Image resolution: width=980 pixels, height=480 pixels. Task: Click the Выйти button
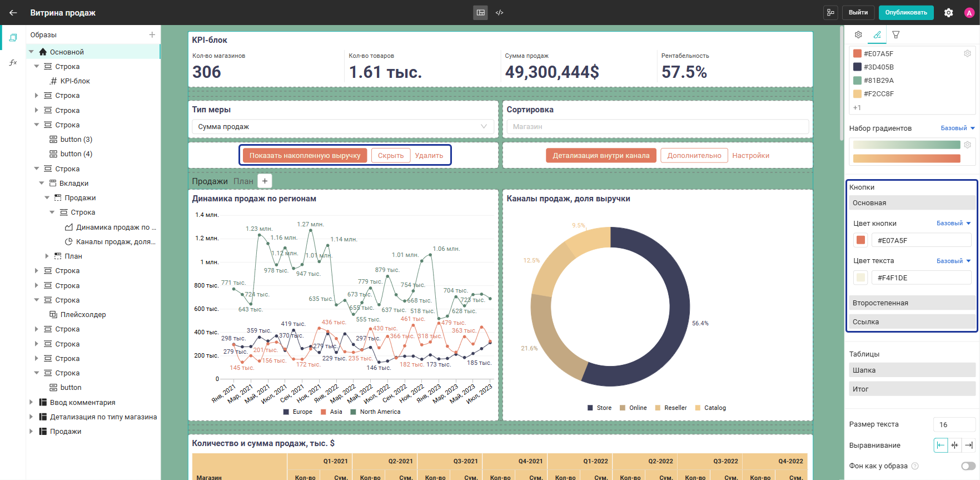click(x=858, y=12)
